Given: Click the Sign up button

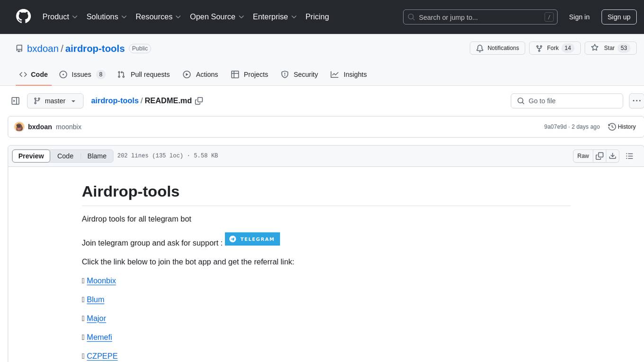Looking at the screenshot, I should [619, 17].
